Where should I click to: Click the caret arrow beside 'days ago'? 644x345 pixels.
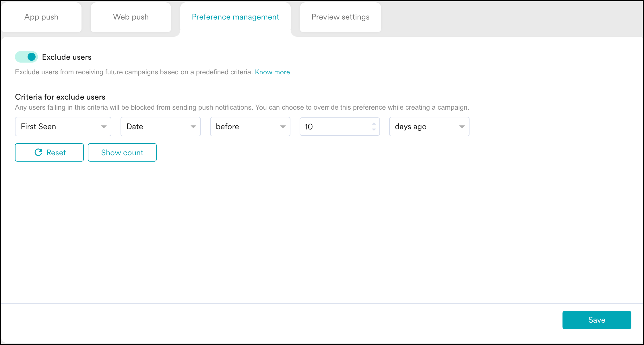coord(462,127)
